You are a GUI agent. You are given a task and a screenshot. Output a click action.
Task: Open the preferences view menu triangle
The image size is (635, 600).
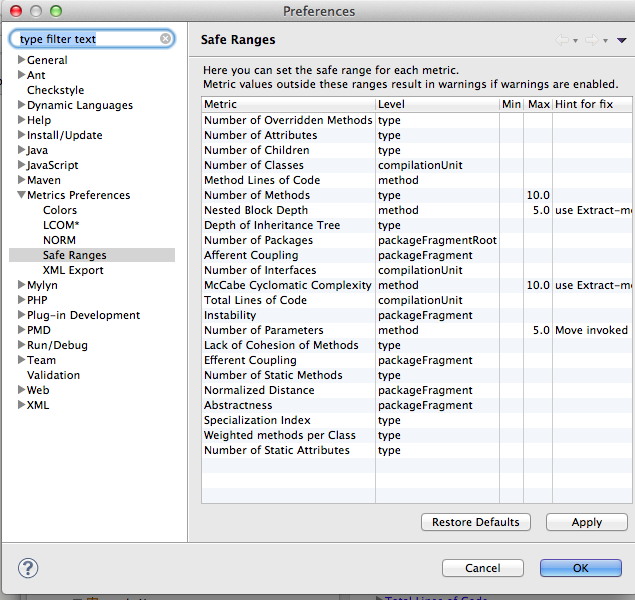click(x=621, y=40)
